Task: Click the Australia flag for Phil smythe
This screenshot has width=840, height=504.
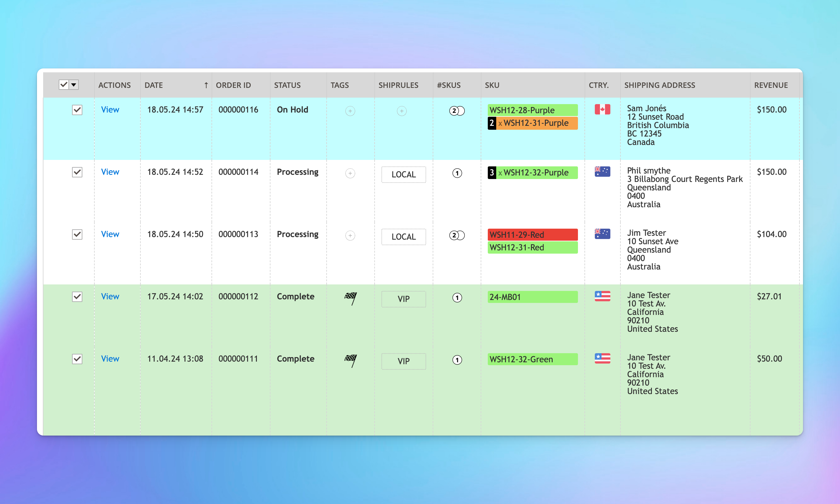Action: click(602, 172)
